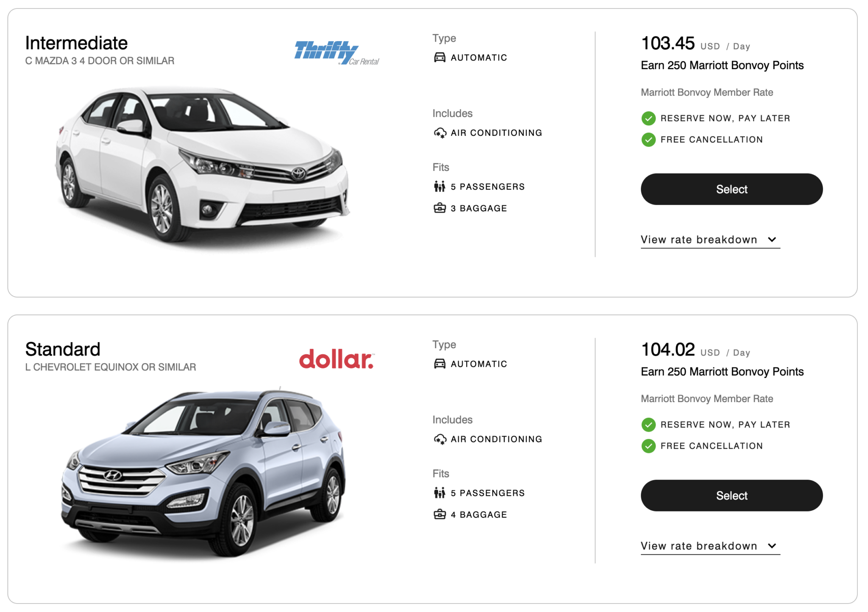
Task: Click green check beside Free Cancellation on Standard
Action: coord(648,446)
